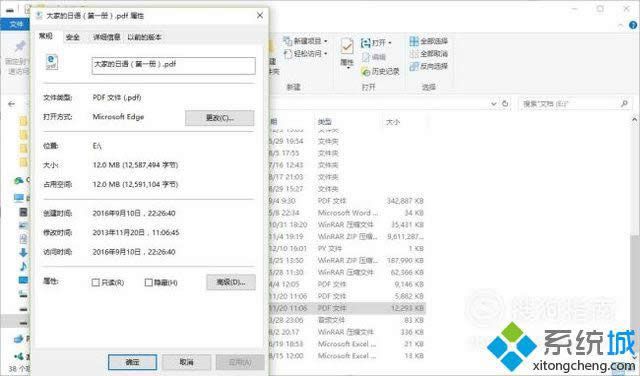The height and width of the screenshot is (376, 640).
Task: Open the address bar history dropdown
Action: coord(494,104)
